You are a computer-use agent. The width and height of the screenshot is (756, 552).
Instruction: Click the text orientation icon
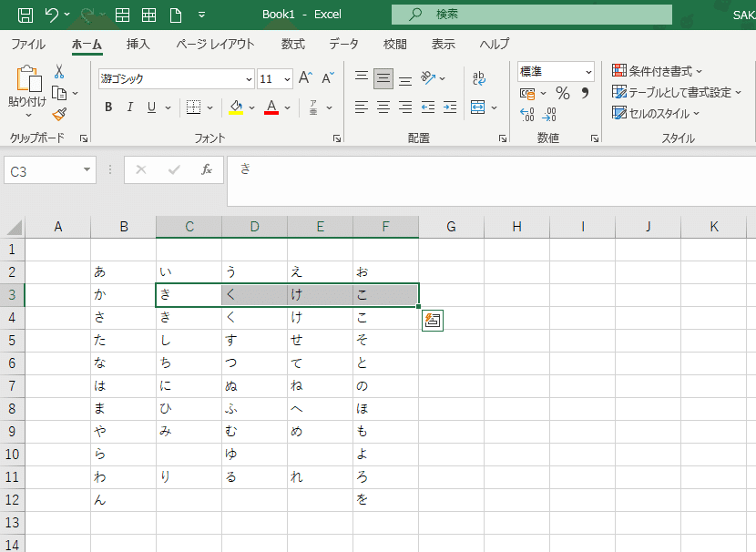tap(428, 77)
